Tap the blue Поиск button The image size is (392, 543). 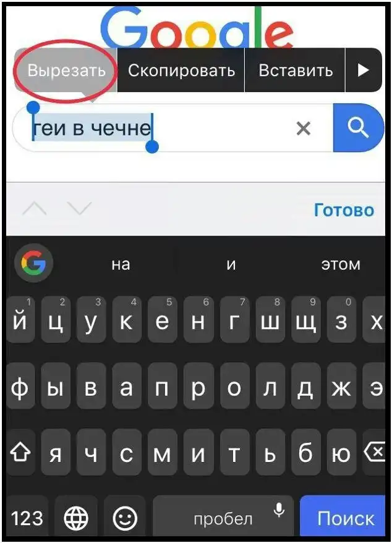tap(343, 518)
